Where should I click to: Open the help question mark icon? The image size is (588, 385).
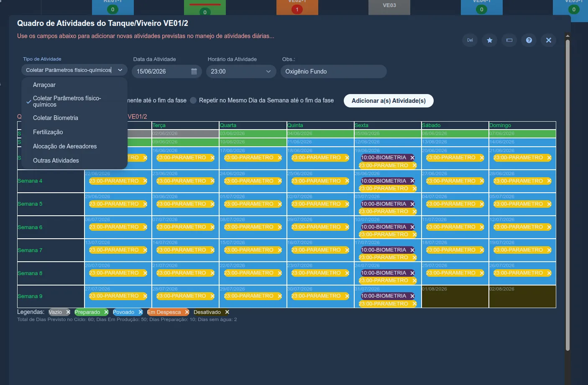(x=529, y=40)
